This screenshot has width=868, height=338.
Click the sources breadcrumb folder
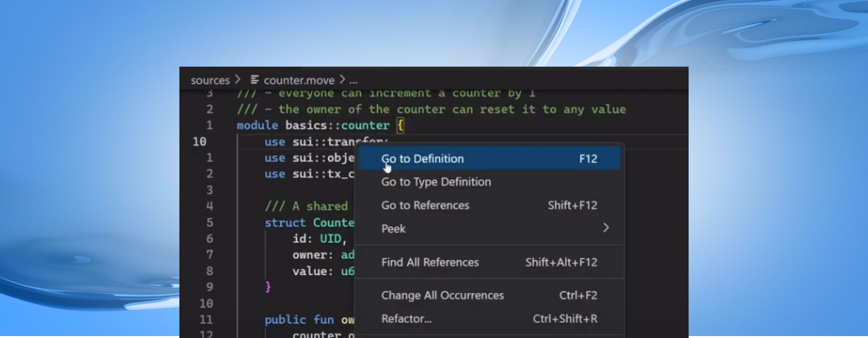click(x=210, y=80)
